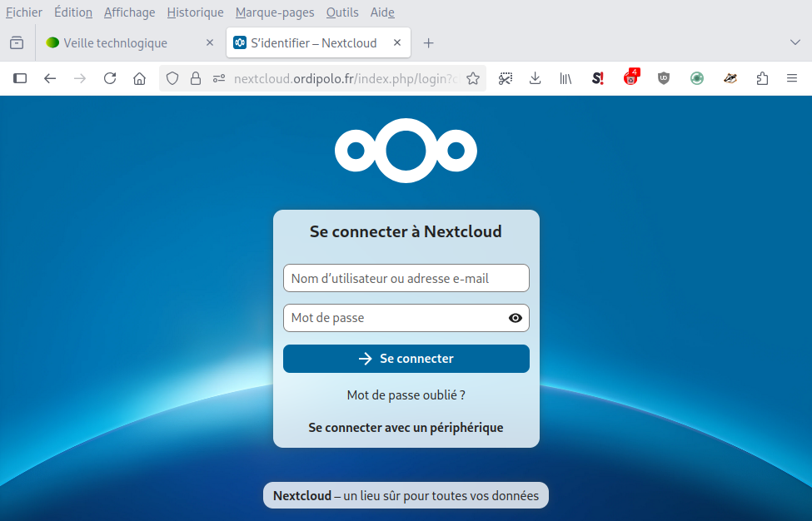Click the Nextcloud logo
This screenshot has width=812, height=521.
tap(406, 151)
